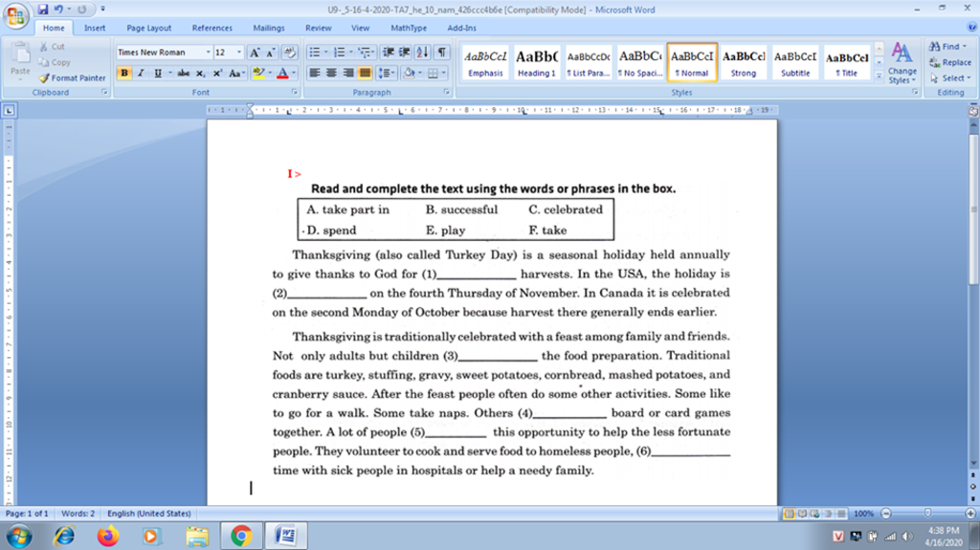Clear formatting with the eraser icon

[x=289, y=53]
